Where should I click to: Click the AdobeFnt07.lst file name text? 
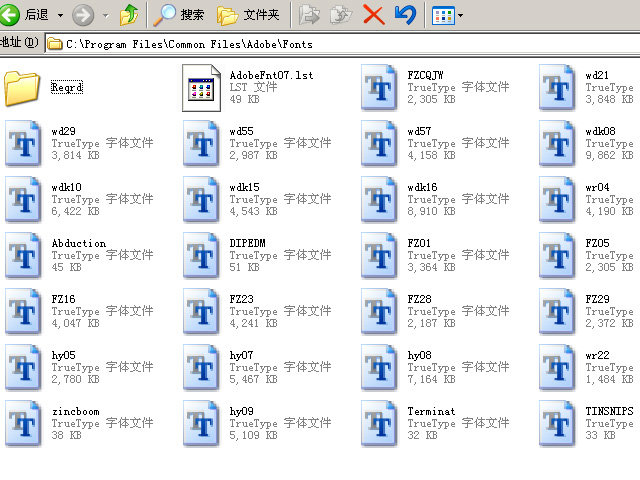coord(271,75)
